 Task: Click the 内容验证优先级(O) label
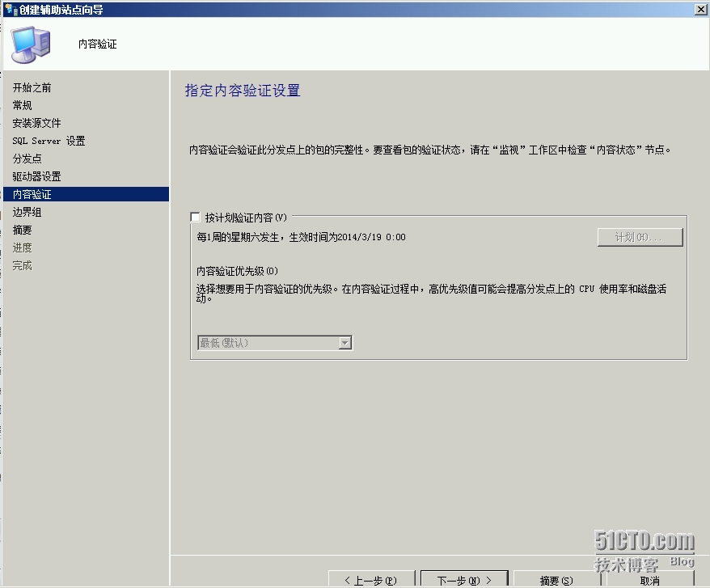(x=237, y=271)
